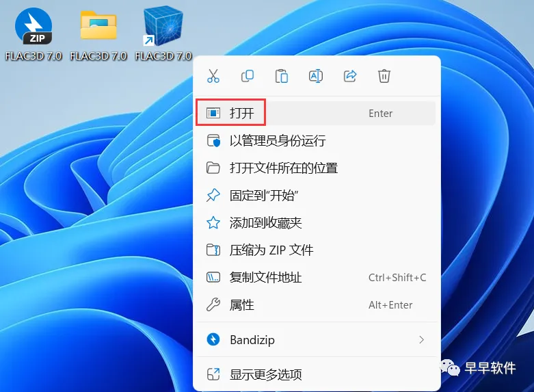Choose 打开 from the context menu
The width and height of the screenshot is (534, 392).
click(x=317, y=113)
